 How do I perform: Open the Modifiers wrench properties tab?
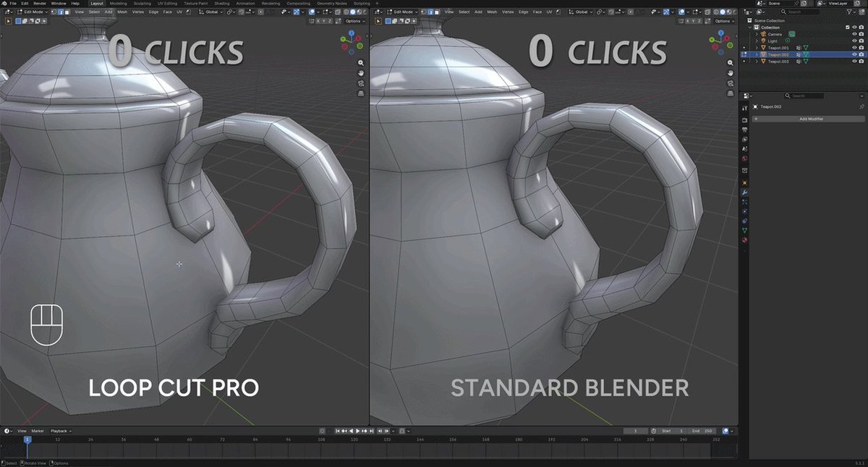click(x=744, y=193)
